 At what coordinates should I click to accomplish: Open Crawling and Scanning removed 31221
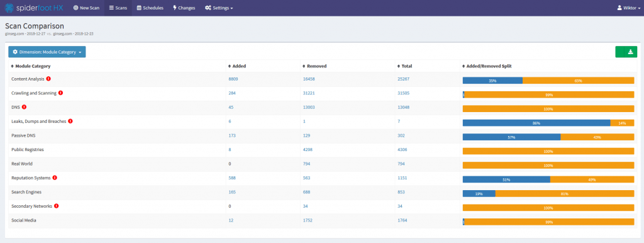click(x=309, y=93)
